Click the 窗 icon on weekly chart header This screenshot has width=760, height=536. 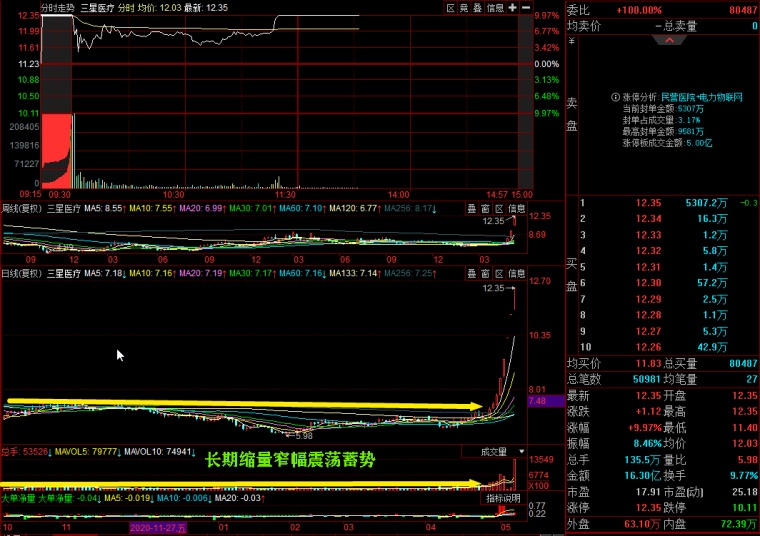(x=484, y=208)
